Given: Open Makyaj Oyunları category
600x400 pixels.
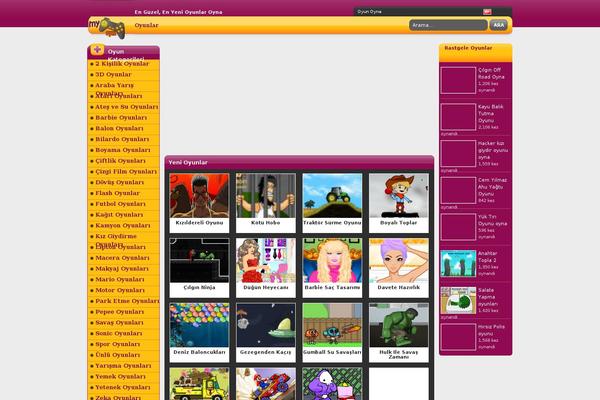Looking at the screenshot, I should (122, 269).
